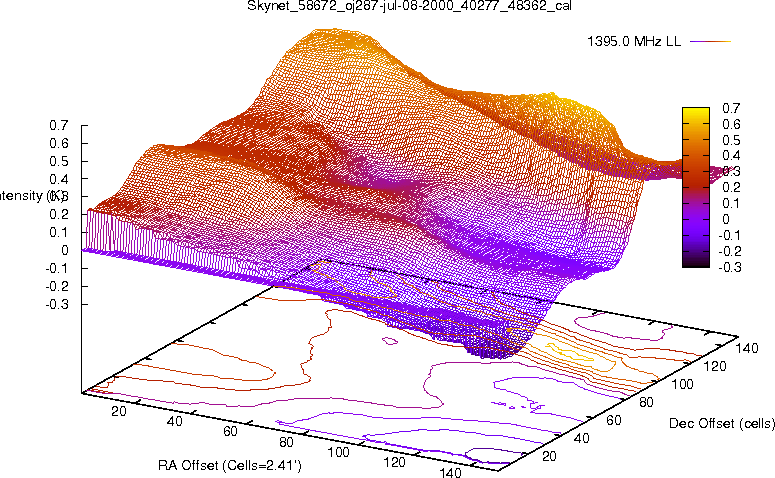Click the 0.2 tick on the intensity axis
The image size is (775, 478).
(58, 215)
